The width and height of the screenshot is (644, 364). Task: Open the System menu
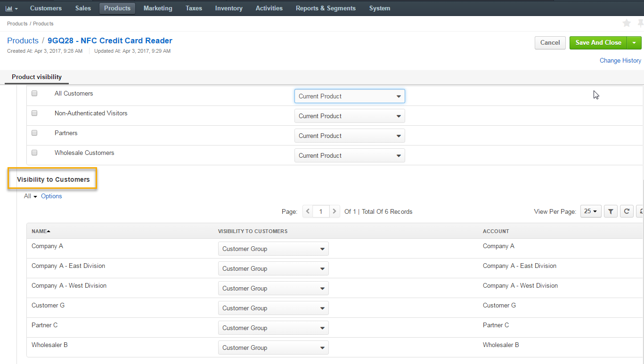tap(380, 8)
